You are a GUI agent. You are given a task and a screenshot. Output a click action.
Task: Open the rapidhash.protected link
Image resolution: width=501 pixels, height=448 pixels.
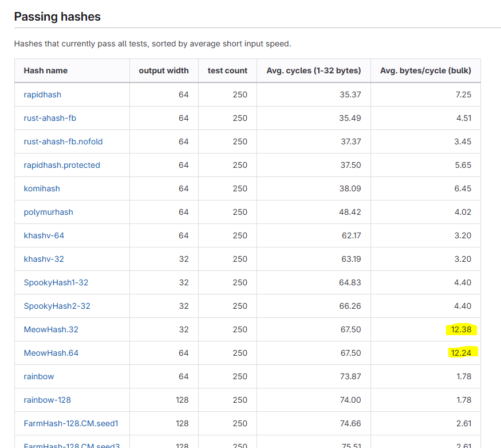pyautogui.click(x=62, y=165)
